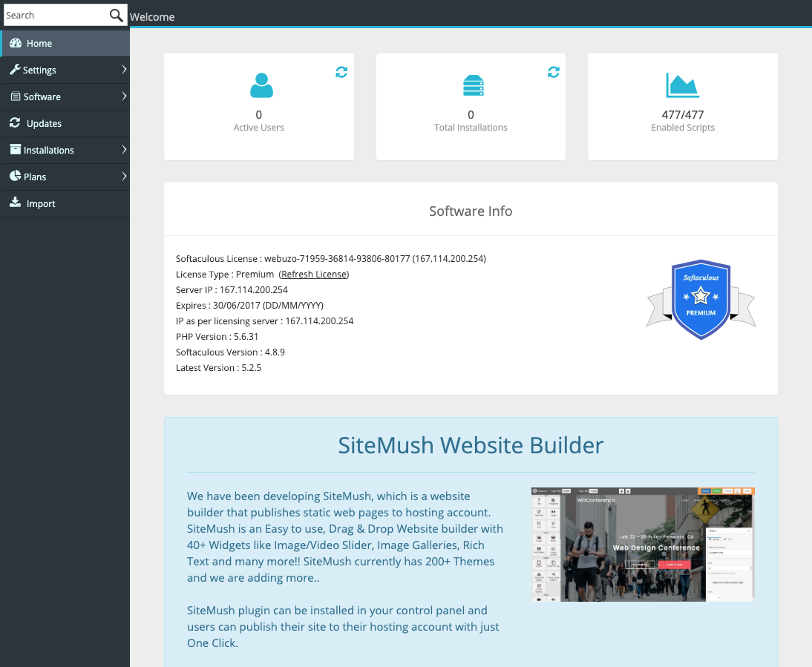812x667 pixels.
Task: Click the Total Installations server icon
Action: (x=471, y=85)
